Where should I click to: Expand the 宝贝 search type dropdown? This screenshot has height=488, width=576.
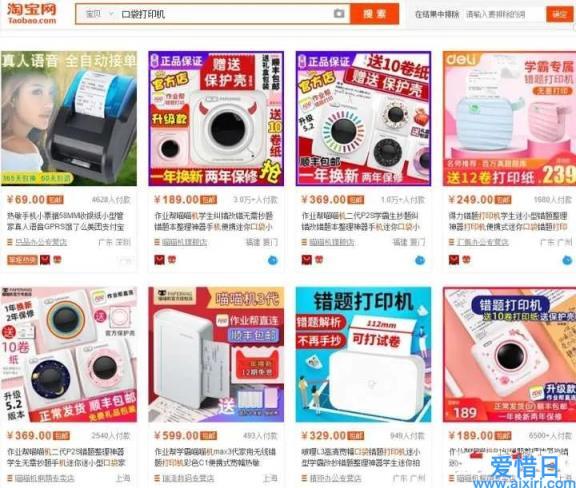(98, 14)
